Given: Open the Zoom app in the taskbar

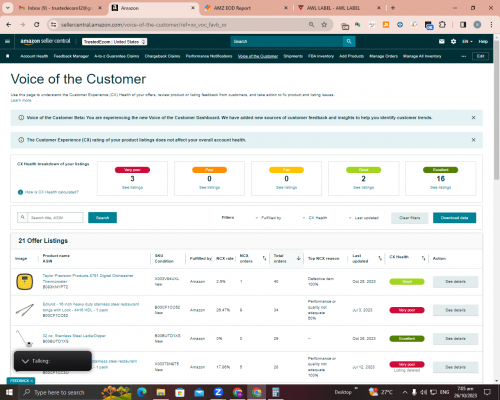Looking at the screenshot, I should pyautogui.click(x=218, y=392).
